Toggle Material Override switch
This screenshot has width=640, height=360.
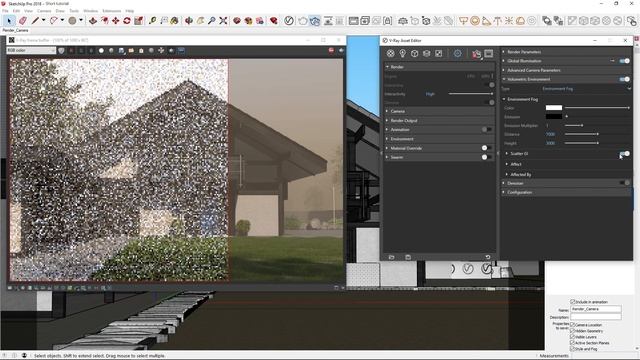pyautogui.click(x=486, y=148)
